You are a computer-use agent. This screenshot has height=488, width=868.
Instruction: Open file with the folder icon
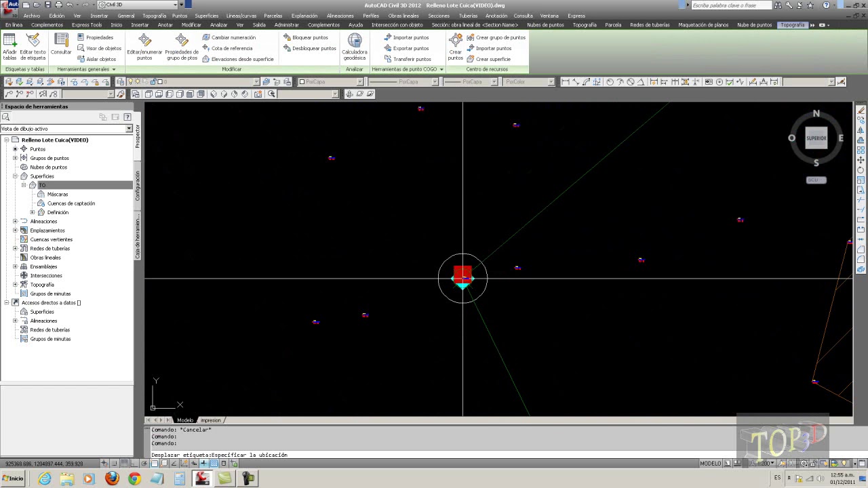36,5
